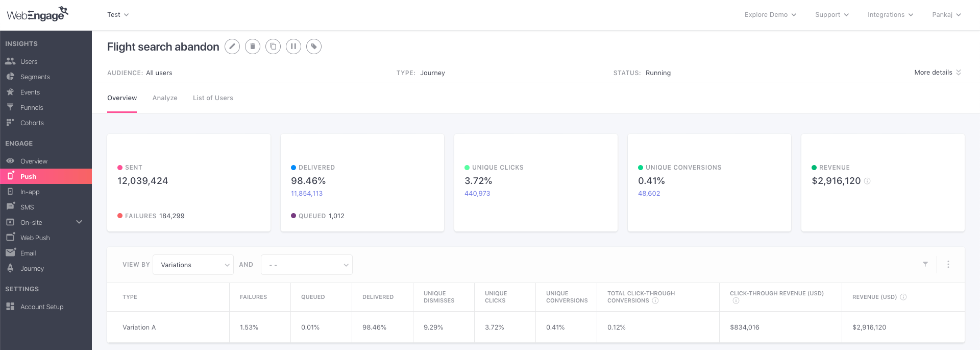The height and width of the screenshot is (350, 980).
Task: Click the tag icon next to title
Action: pos(314,46)
